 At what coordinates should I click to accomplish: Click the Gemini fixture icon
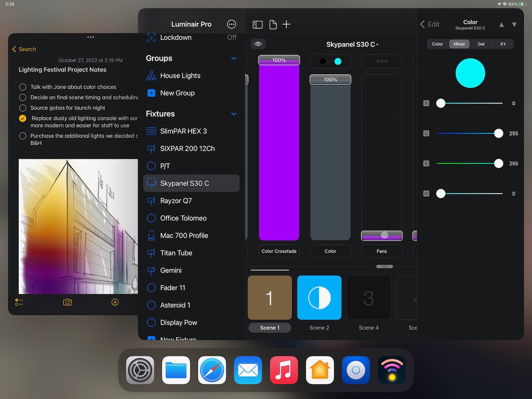coord(151,270)
